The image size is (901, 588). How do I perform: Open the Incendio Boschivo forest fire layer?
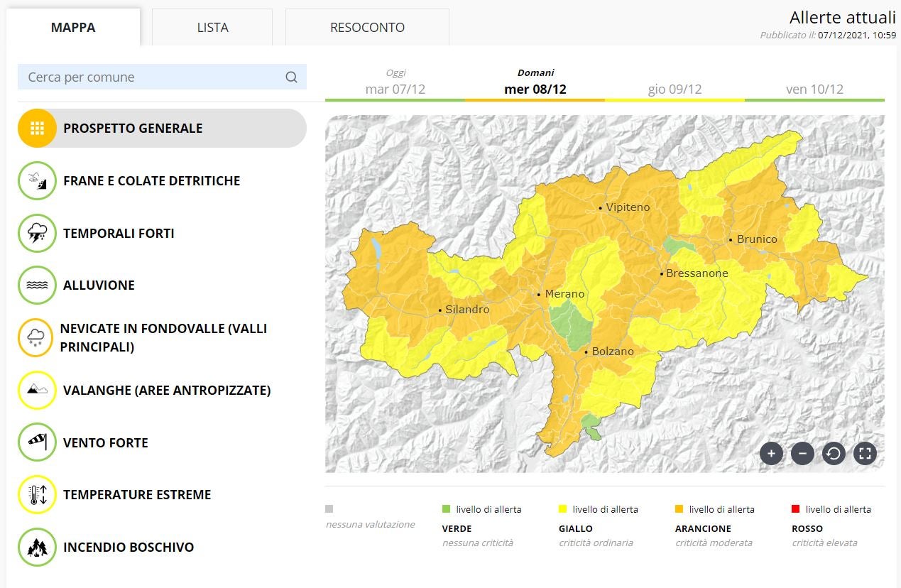(36, 547)
